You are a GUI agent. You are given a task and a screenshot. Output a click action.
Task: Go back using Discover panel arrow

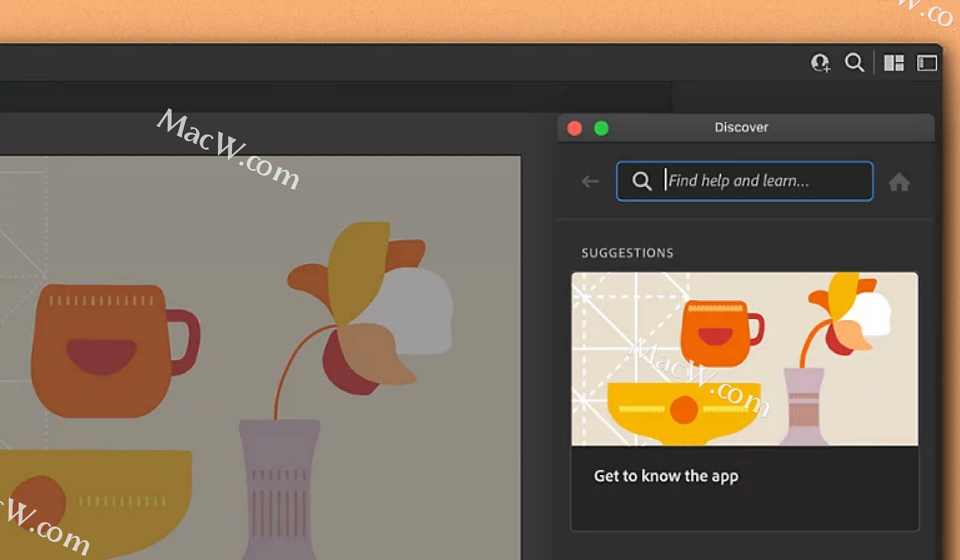coord(590,181)
